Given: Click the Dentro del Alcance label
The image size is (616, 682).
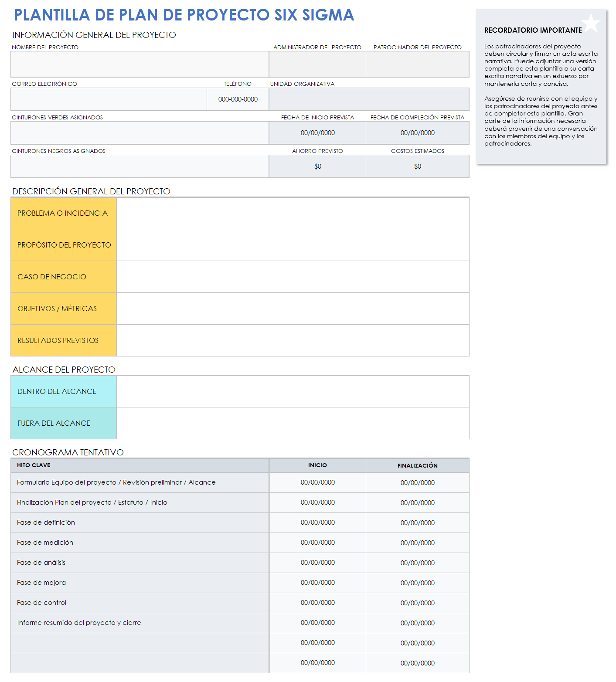Looking at the screenshot, I should coord(64,391).
